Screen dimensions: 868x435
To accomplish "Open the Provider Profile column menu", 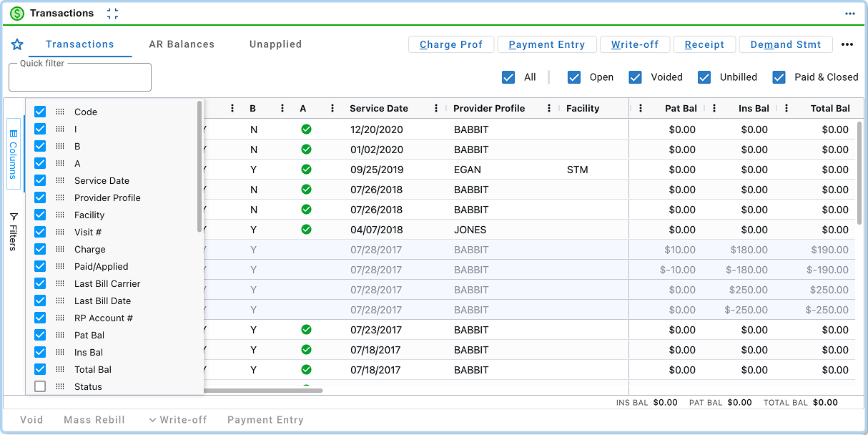I will click(x=549, y=109).
